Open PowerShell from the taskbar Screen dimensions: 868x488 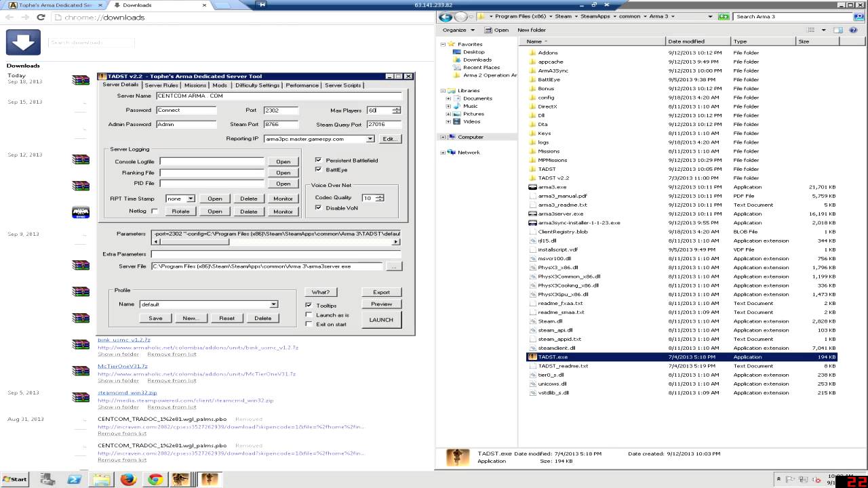pyautogui.click(x=75, y=479)
